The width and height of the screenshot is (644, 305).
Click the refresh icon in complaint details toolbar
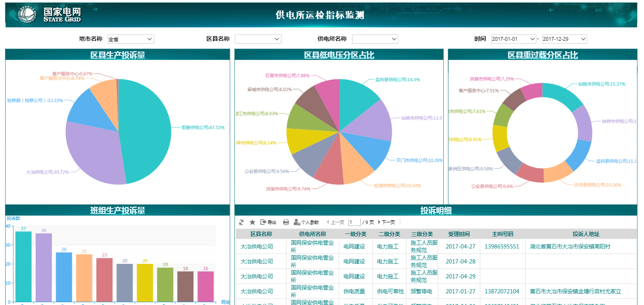[242, 222]
